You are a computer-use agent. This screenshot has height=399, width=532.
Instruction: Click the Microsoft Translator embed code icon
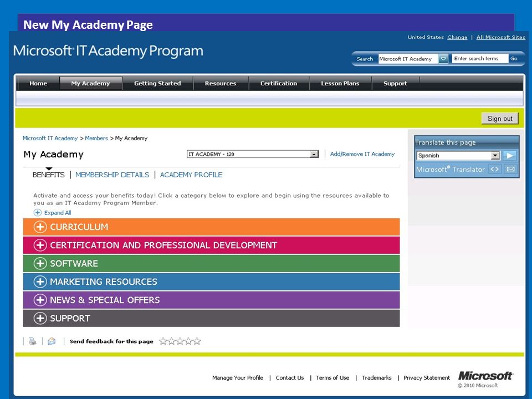[494, 169]
